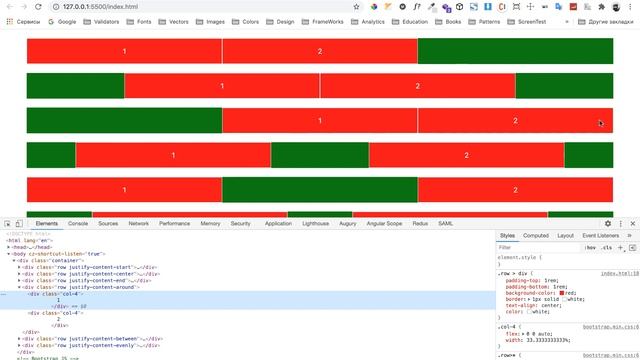Viewport: 640px width, 360px height.
Task: Click the red square extension icon
Action: tap(573, 7)
